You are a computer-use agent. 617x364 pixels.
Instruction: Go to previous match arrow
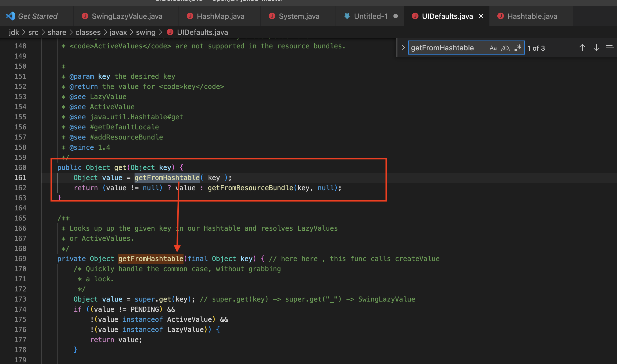pos(582,48)
